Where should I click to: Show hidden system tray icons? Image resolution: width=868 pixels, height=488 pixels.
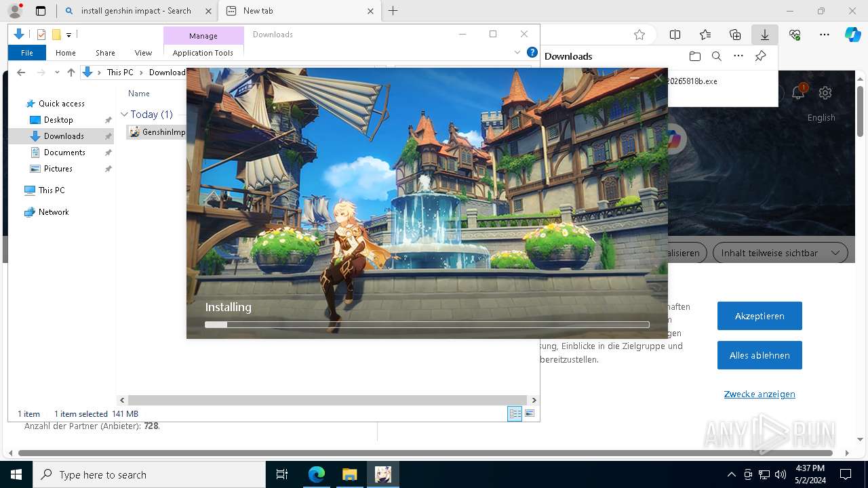731,474
